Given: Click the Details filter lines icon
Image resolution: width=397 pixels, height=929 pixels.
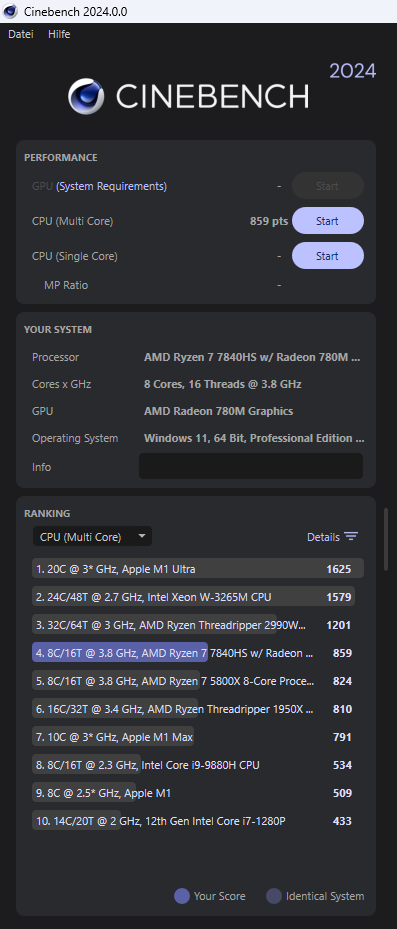Looking at the screenshot, I should tap(351, 537).
